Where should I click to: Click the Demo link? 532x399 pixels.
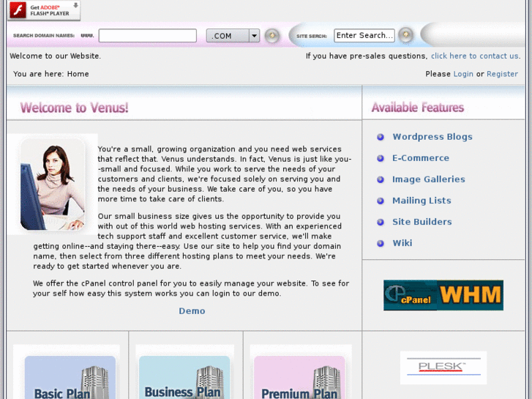(x=192, y=311)
